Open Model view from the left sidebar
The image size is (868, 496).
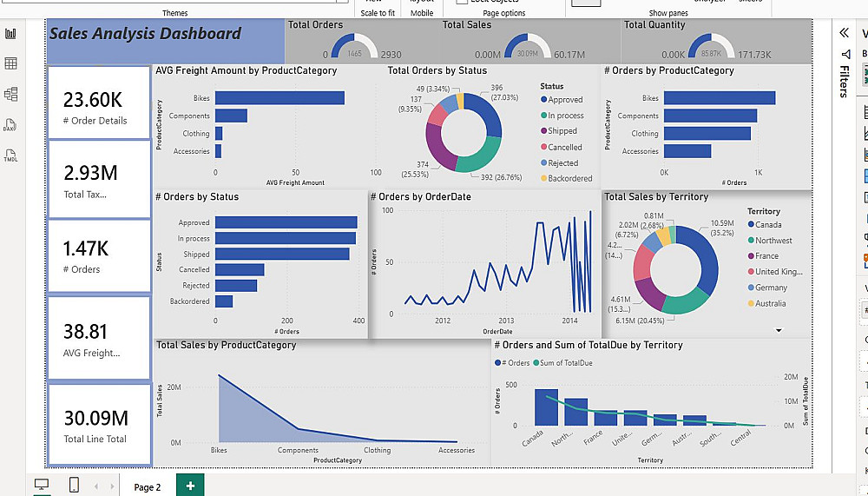pos(10,94)
